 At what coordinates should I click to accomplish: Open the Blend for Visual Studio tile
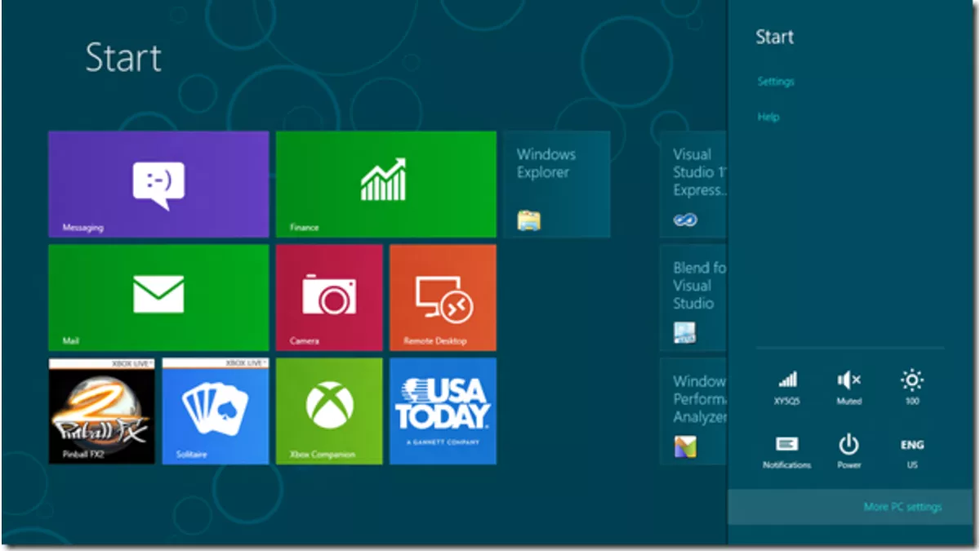click(x=693, y=297)
